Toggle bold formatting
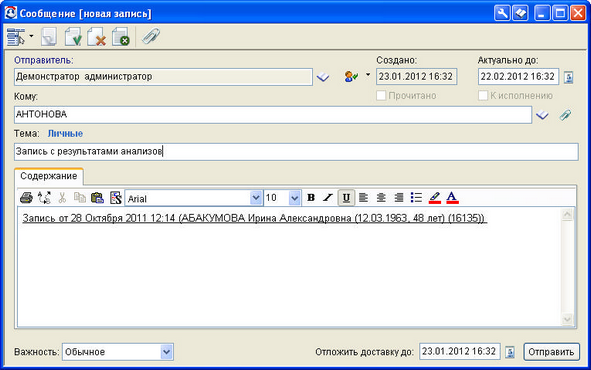 click(x=311, y=197)
